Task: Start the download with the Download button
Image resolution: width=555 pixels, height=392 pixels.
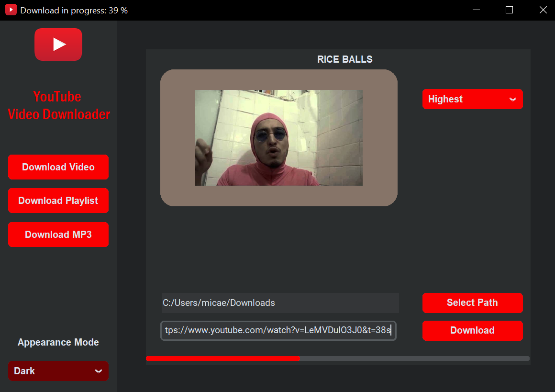Action: [x=472, y=330]
